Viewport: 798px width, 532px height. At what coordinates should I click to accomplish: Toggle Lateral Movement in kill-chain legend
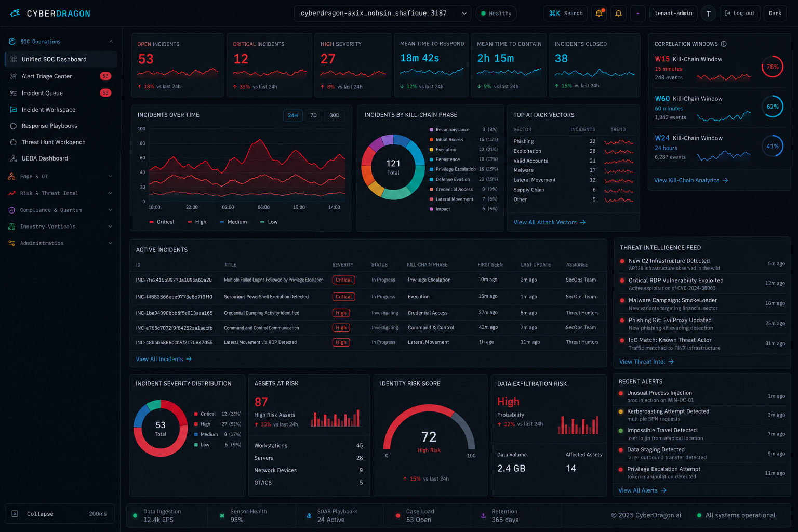tap(451, 199)
